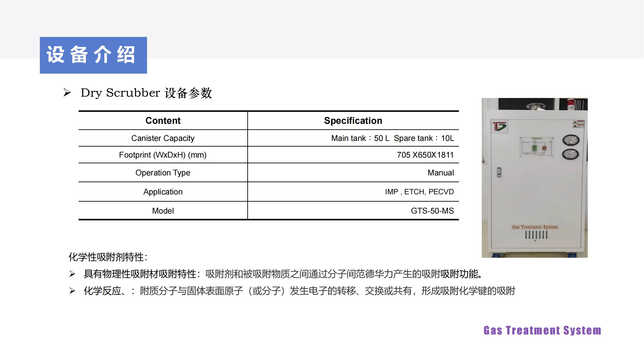644x362 pixels.
Task: Click the purple Gas Treatment System footer
Action: [x=542, y=330]
